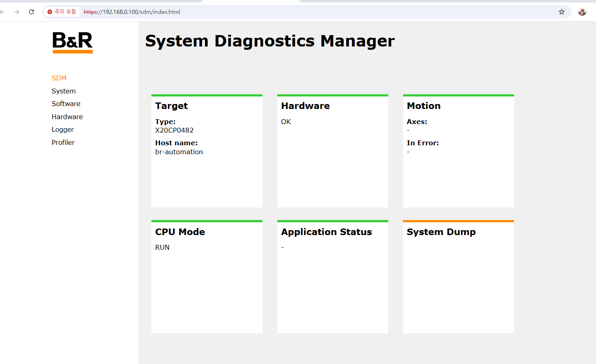Open the Application Status card
Viewport: 596px width, 364px height.
333,277
